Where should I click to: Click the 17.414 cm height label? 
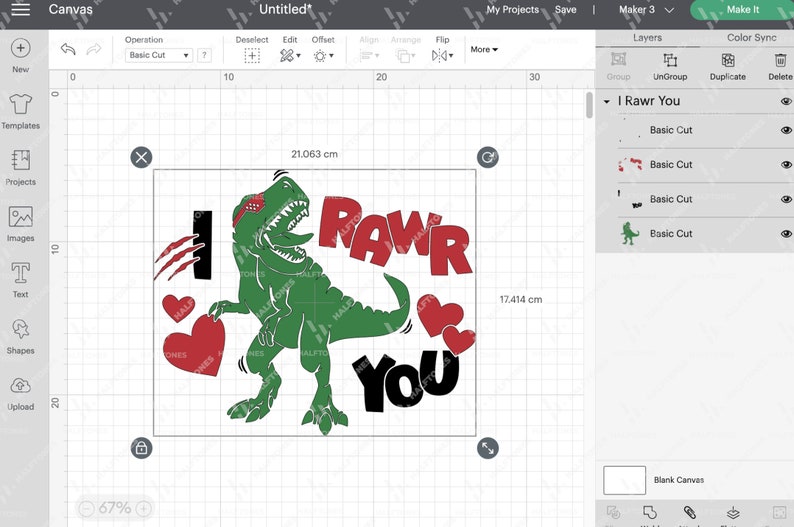click(x=521, y=300)
